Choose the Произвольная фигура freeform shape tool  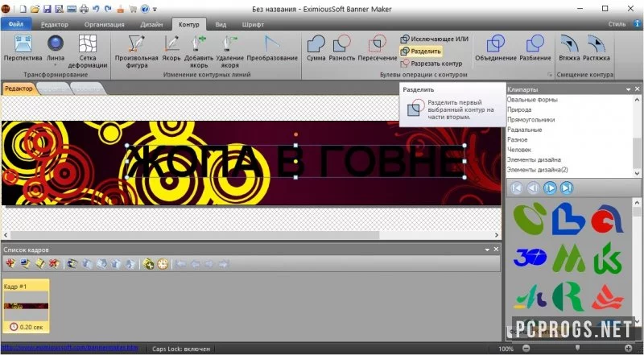pos(137,51)
